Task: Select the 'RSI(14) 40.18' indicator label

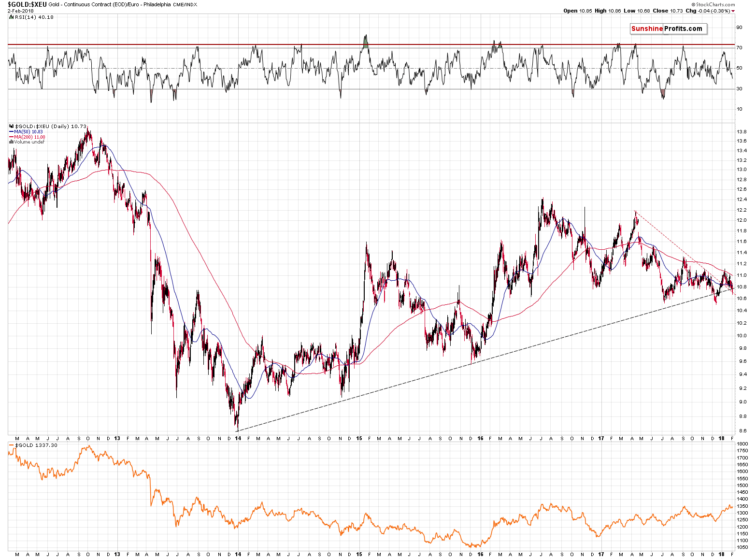Action: [34, 17]
